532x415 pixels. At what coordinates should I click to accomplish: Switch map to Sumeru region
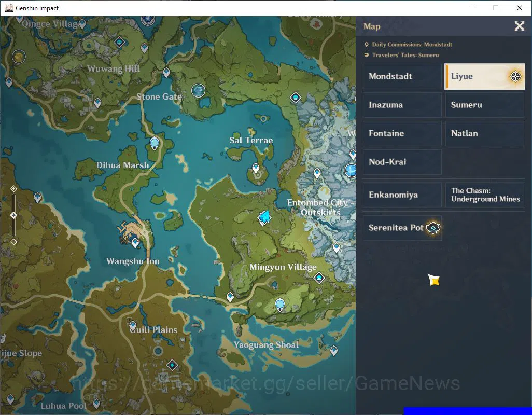pos(484,105)
